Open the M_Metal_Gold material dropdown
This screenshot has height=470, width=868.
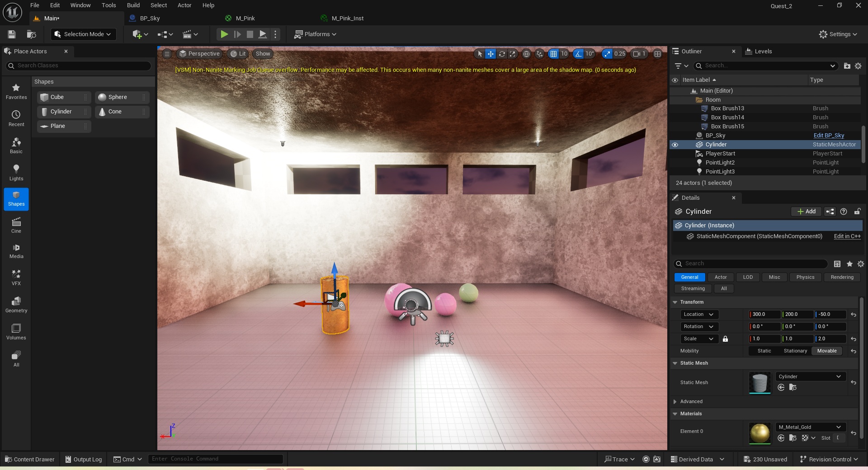[810, 427]
